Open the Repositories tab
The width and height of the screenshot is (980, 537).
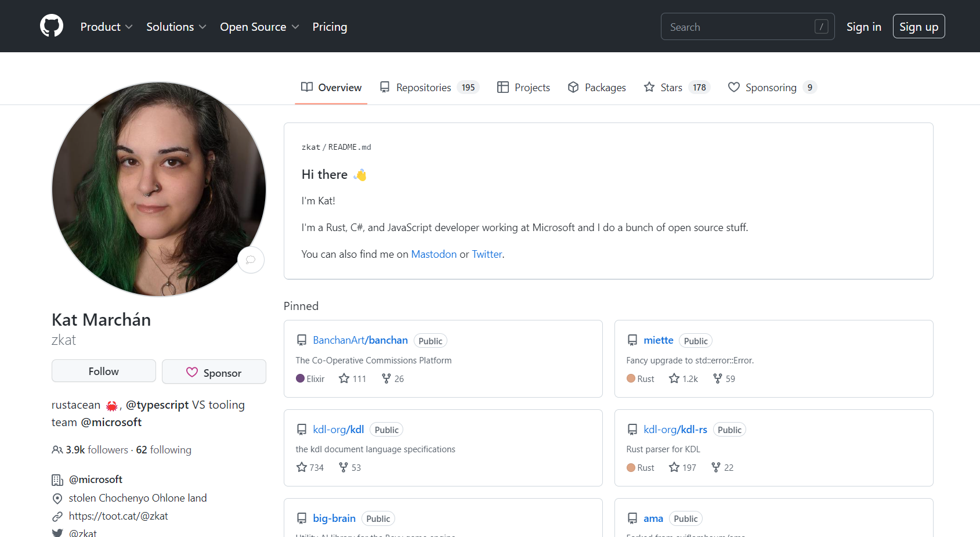pos(429,87)
